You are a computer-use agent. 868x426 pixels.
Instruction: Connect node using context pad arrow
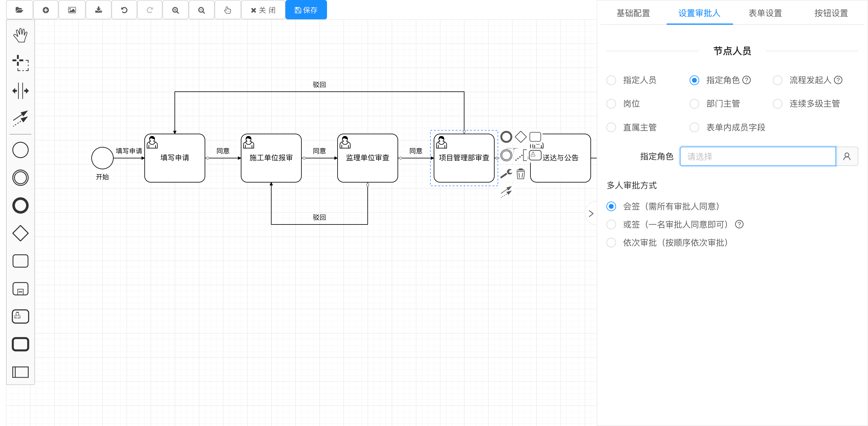pos(506,192)
